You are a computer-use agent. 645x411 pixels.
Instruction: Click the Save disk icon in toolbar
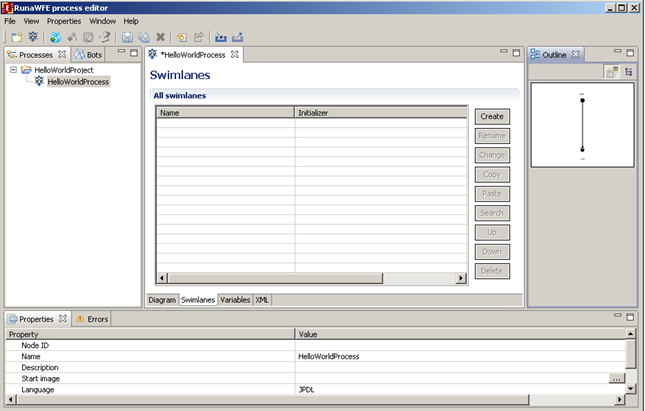127,37
